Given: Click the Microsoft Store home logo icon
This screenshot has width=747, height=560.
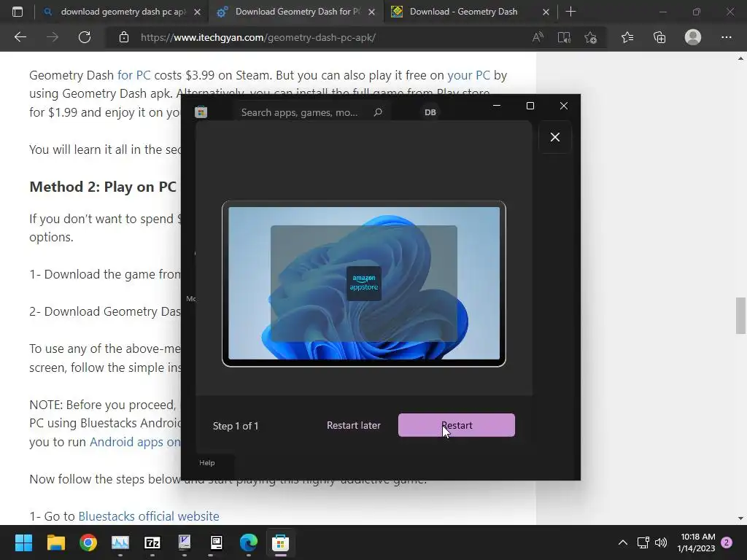Looking at the screenshot, I should [x=201, y=112].
